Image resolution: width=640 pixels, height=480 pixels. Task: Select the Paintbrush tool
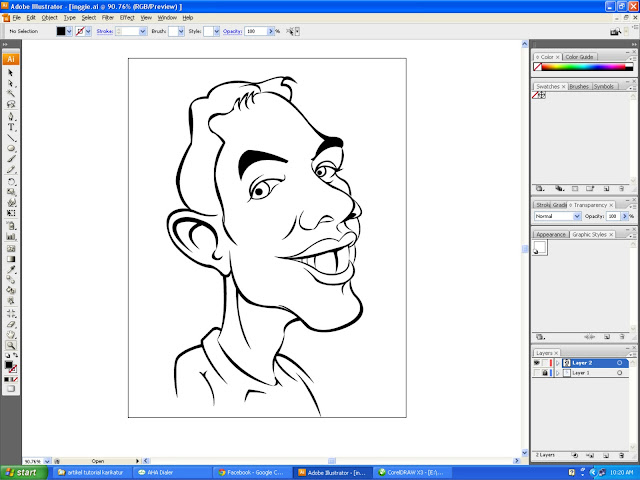(11, 159)
